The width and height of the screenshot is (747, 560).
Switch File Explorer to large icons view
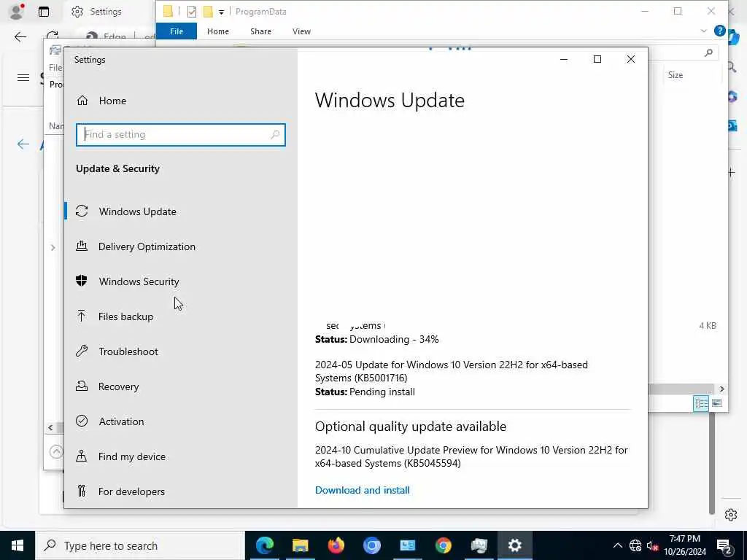716,403
